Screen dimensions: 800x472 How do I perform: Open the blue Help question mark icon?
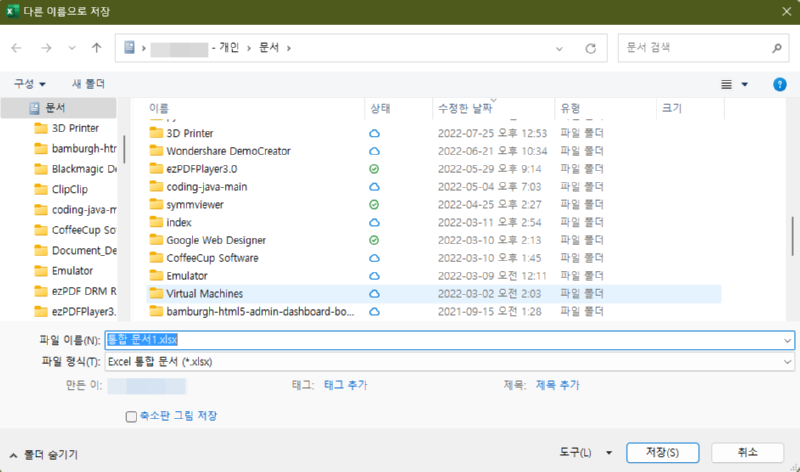click(779, 84)
